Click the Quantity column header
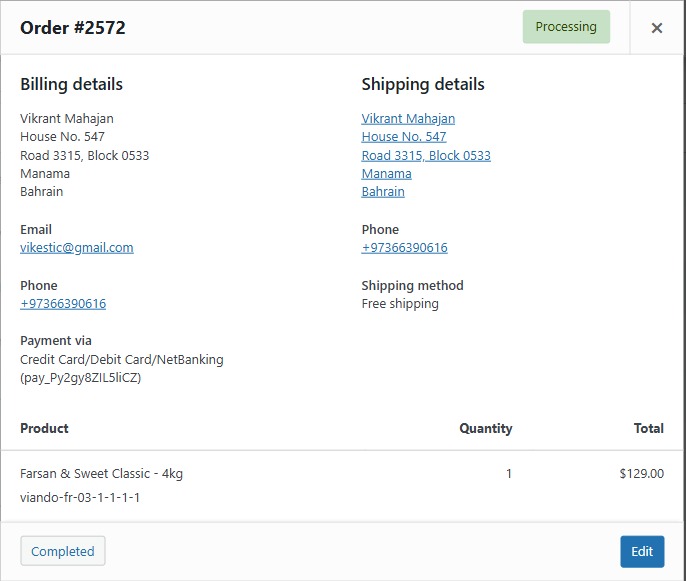 click(485, 428)
